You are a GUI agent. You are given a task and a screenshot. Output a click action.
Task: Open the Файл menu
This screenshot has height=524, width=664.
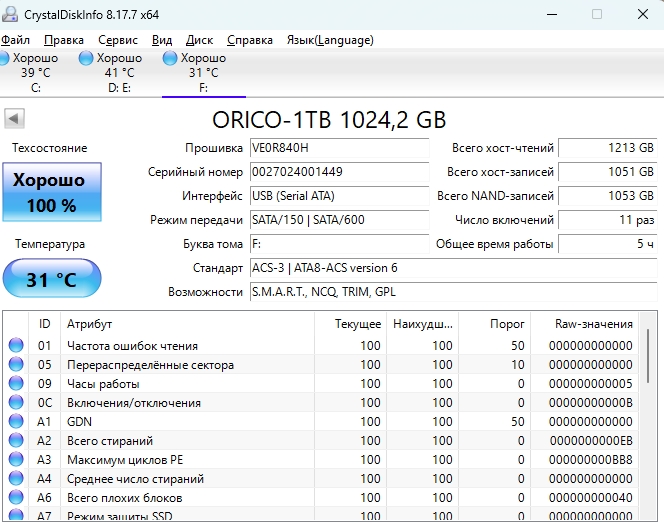[x=16, y=40]
